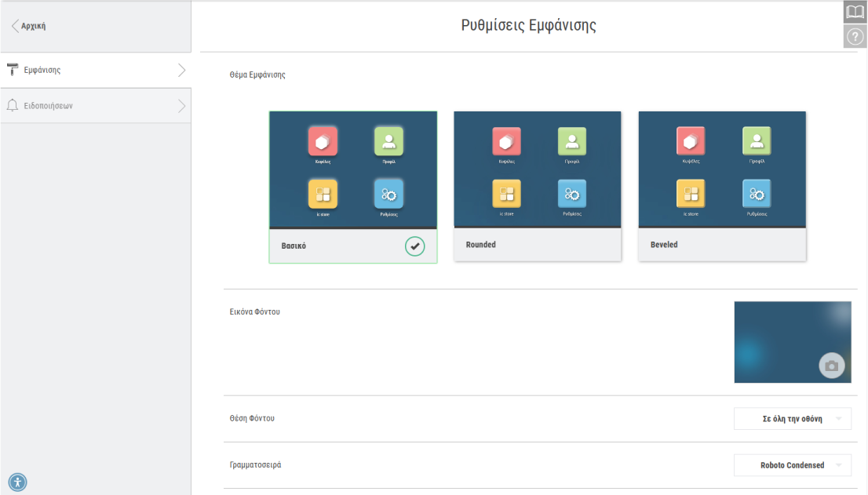Open the Ειδοποιήσεων settings section
Viewport: 868px width, 495px height.
96,106
